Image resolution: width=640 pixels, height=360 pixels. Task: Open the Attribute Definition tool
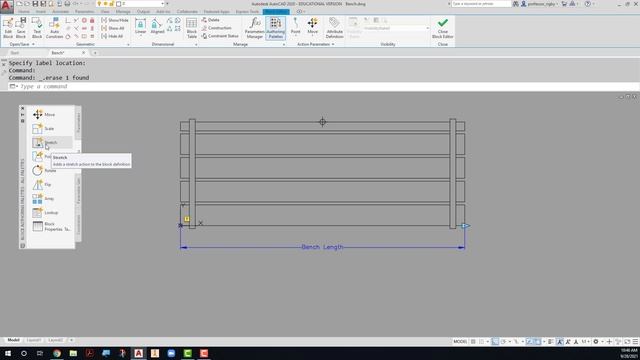pos(334,28)
